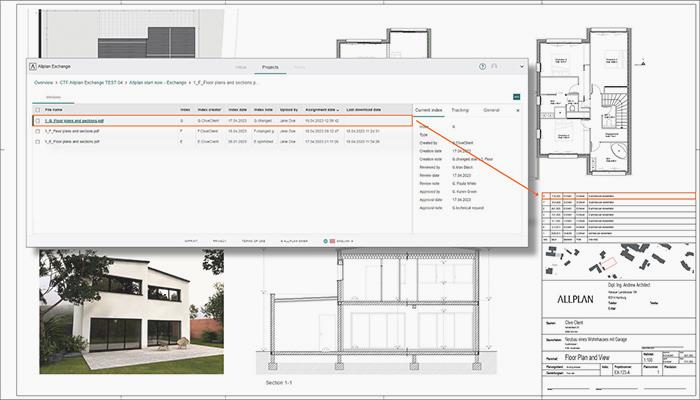Viewport: 700px width, 400px height.
Task: Open the 1_G_Floor plans and sections.pdf link
Action: tap(75, 121)
